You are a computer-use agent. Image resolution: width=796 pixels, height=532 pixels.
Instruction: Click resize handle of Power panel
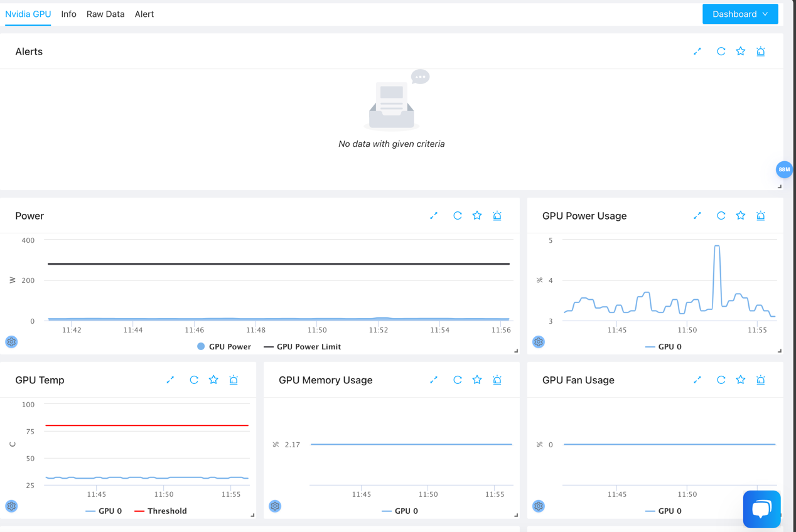tap(516, 351)
